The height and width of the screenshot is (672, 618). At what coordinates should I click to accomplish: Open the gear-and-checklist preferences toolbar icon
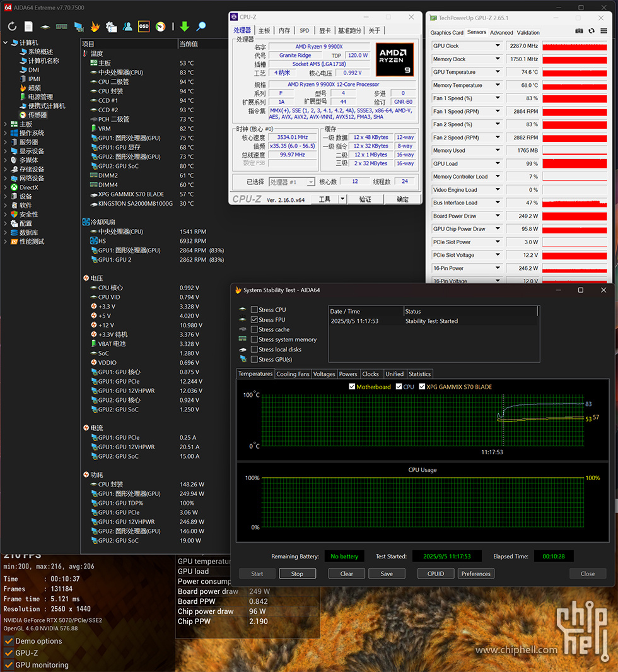(x=112, y=27)
